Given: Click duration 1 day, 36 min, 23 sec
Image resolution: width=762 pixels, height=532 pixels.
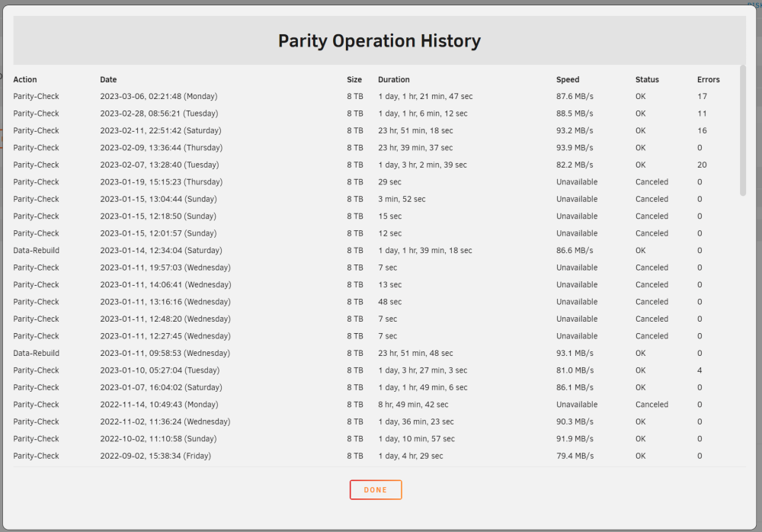Looking at the screenshot, I should (416, 421).
